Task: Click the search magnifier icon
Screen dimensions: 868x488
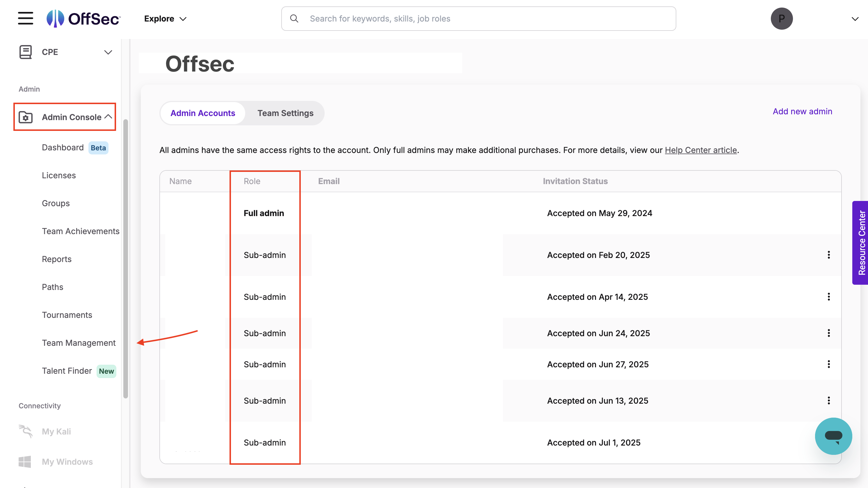Action: 294,19
